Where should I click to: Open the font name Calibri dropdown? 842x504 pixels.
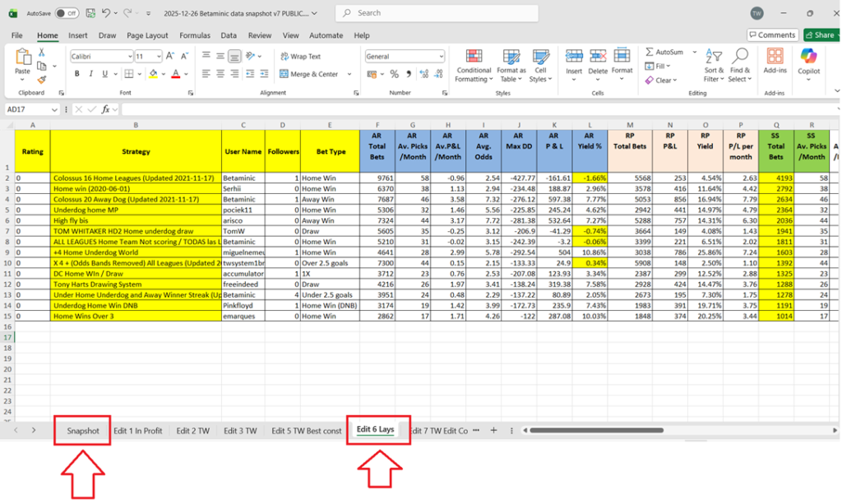tap(129, 57)
